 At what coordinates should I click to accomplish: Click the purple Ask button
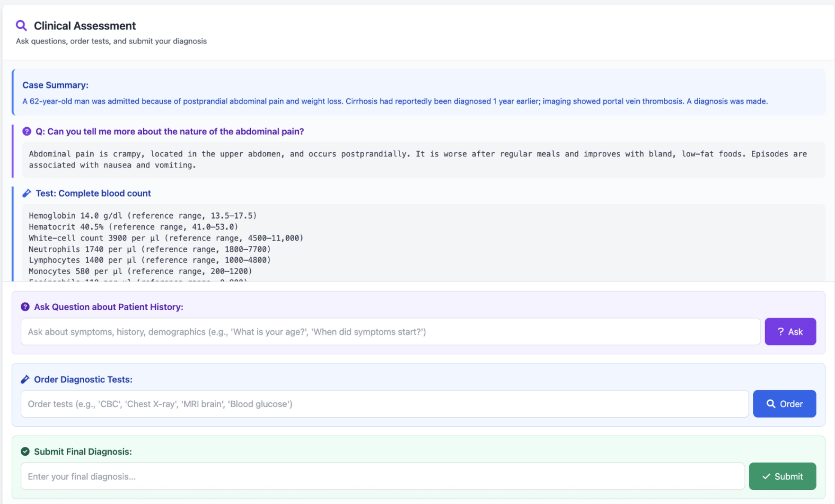790,331
